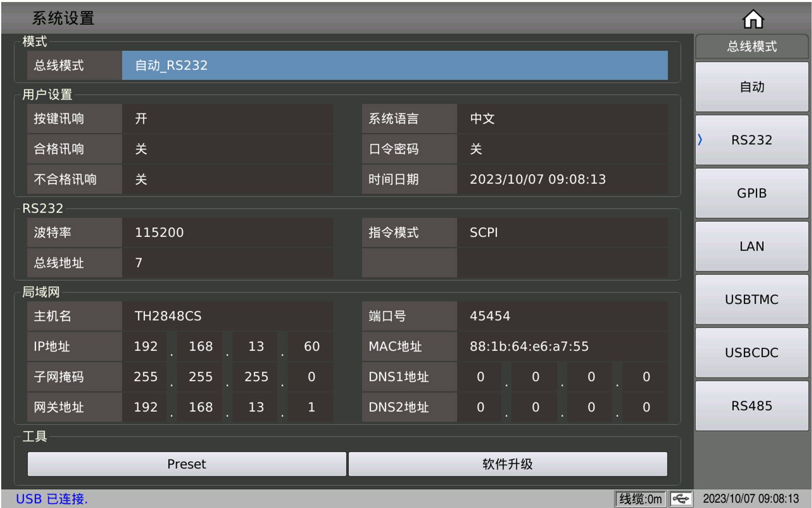This screenshot has width=812, height=508.
Task: Click the Home icon at top right
Action: point(753,18)
